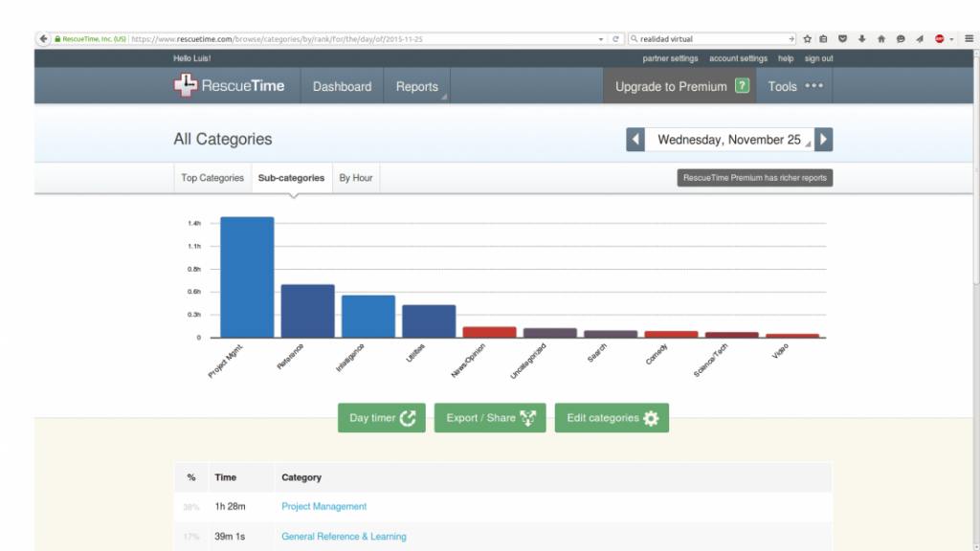Switch to the Top Categories tab
Image resolution: width=980 pixels, height=551 pixels.
tap(212, 178)
